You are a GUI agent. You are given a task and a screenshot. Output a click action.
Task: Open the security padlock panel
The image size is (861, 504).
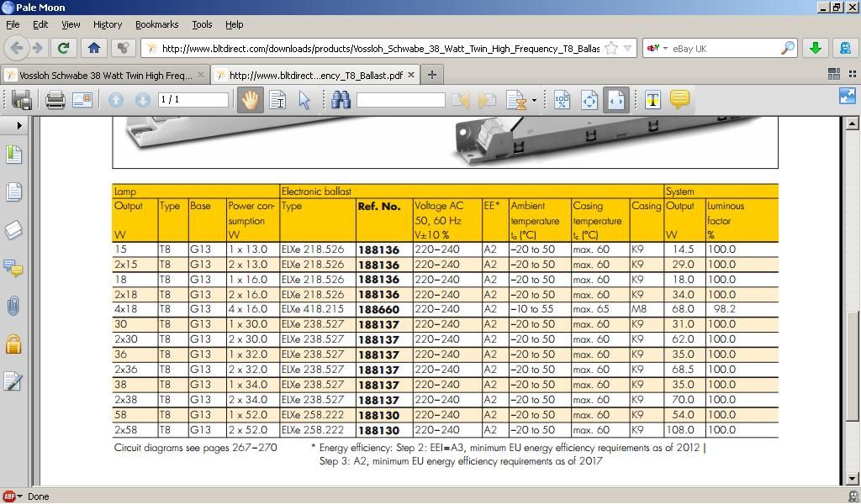point(13,344)
